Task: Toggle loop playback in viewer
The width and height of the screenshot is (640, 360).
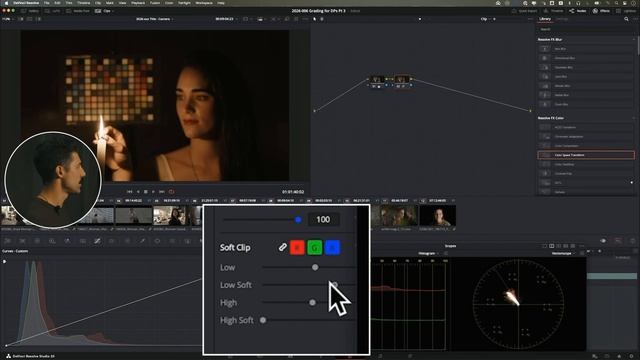Action: click(x=171, y=191)
